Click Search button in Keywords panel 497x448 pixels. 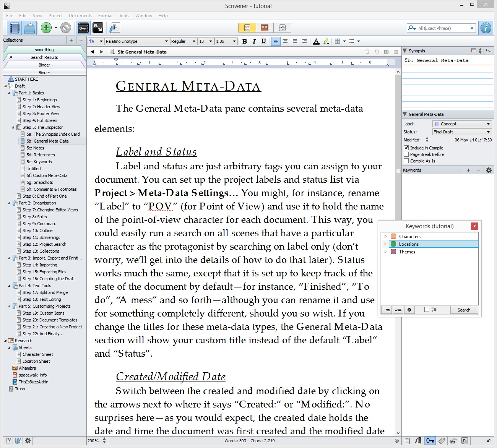tap(464, 310)
